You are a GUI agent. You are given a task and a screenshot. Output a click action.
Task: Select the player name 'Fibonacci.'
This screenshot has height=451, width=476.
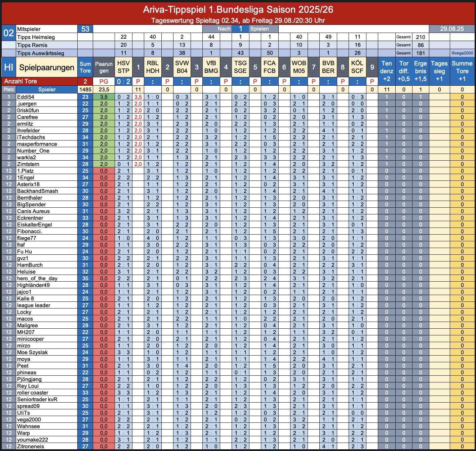(x=29, y=231)
